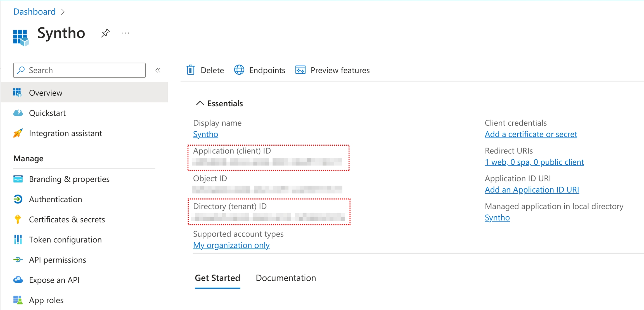Image resolution: width=644 pixels, height=310 pixels.
Task: Switch to the Documentation tab
Action: tap(286, 278)
